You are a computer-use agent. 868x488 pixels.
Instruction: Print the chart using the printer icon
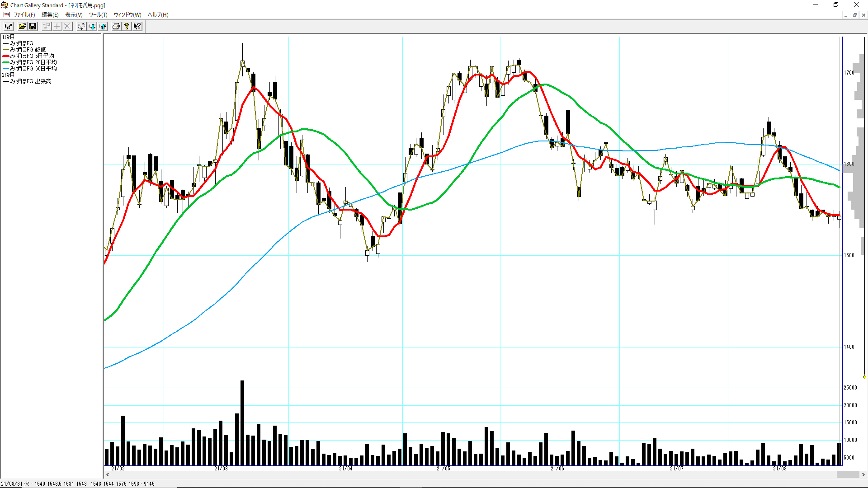tap(116, 26)
